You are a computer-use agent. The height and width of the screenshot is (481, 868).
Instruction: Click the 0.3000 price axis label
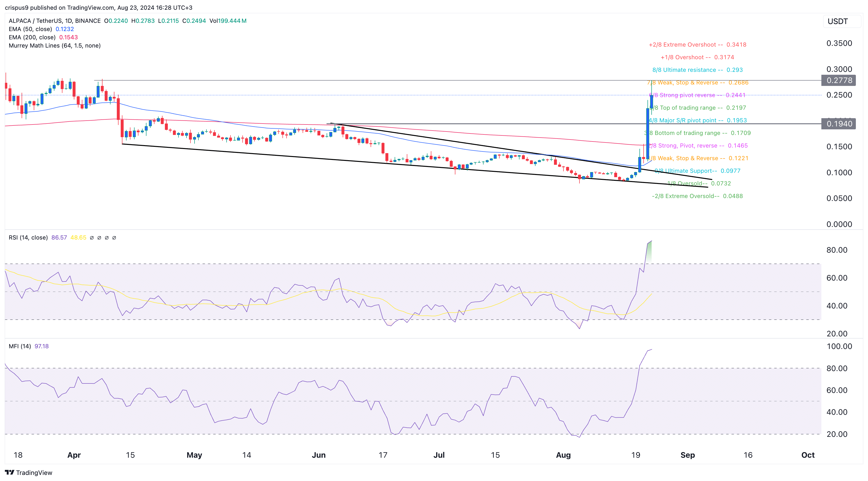click(839, 69)
